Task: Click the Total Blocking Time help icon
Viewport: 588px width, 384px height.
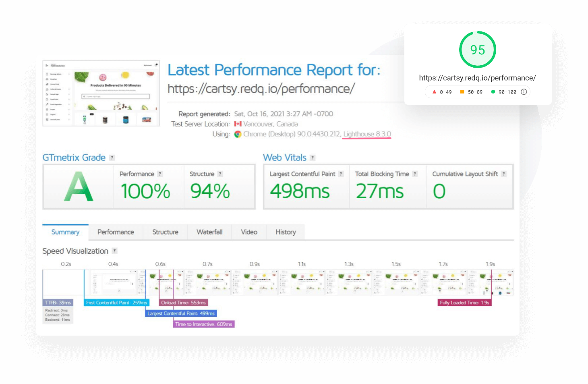Action: pyautogui.click(x=415, y=174)
